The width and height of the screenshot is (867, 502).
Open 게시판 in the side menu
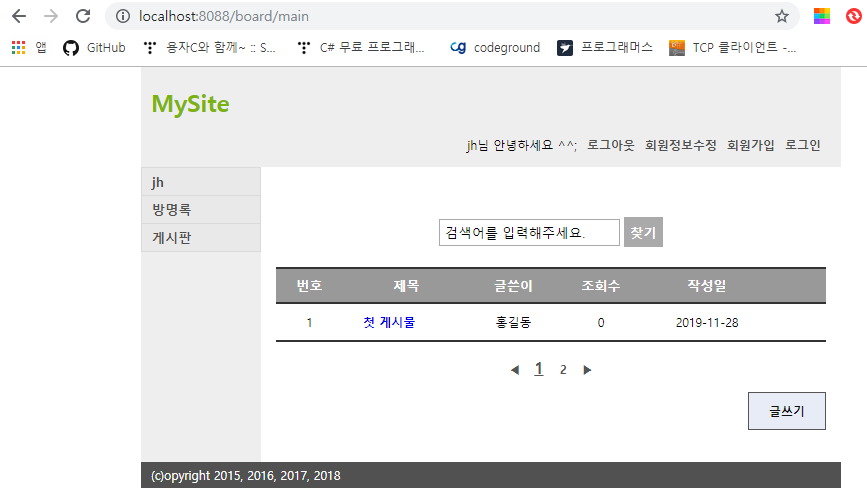201,238
